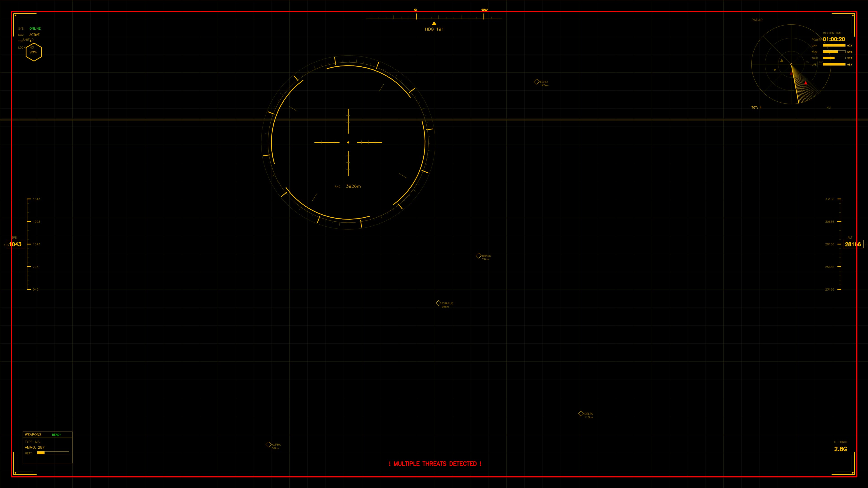Select the ECHO target diamond marker
Viewport: 868px width, 488px height.
click(536, 82)
